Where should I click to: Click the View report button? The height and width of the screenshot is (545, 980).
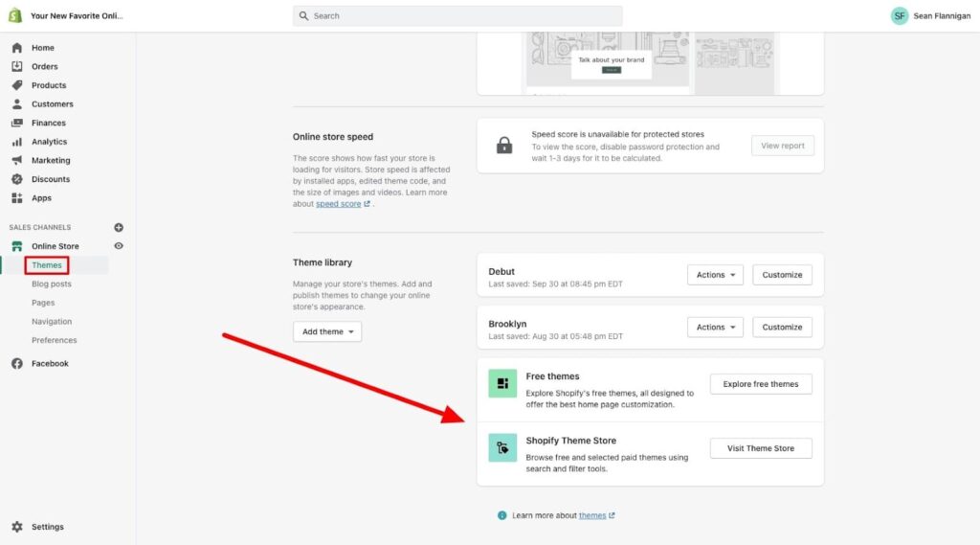[783, 146]
